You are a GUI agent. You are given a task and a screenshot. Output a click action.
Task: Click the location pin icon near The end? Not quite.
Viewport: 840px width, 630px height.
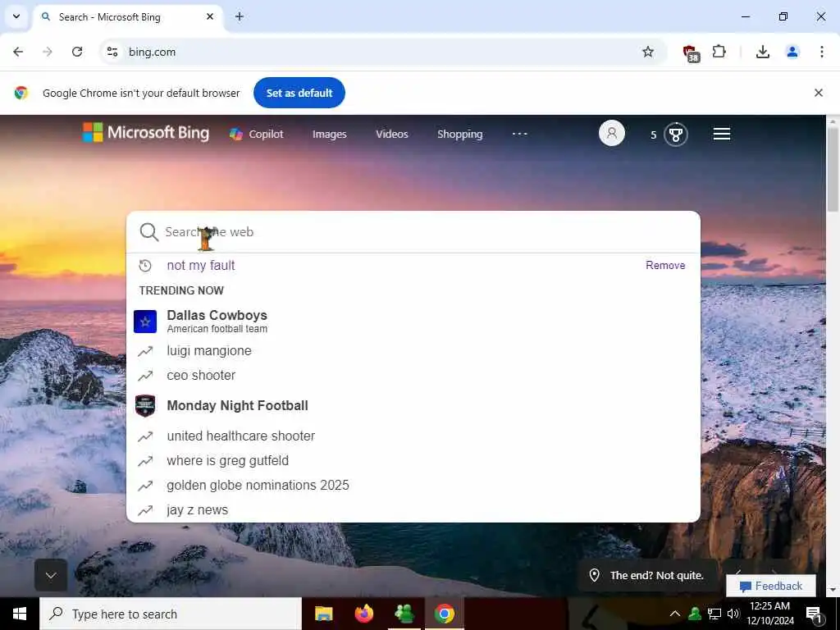click(594, 575)
